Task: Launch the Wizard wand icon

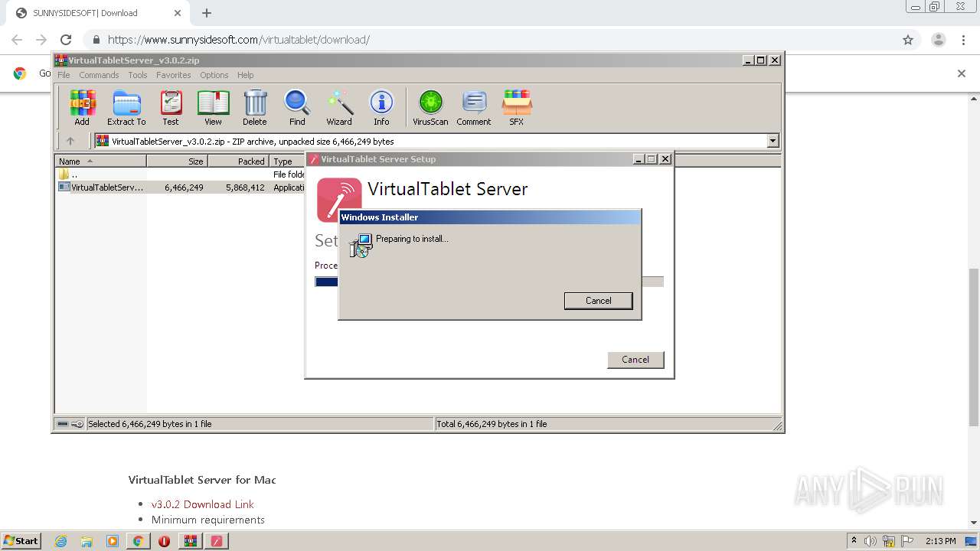Action: coord(339,107)
